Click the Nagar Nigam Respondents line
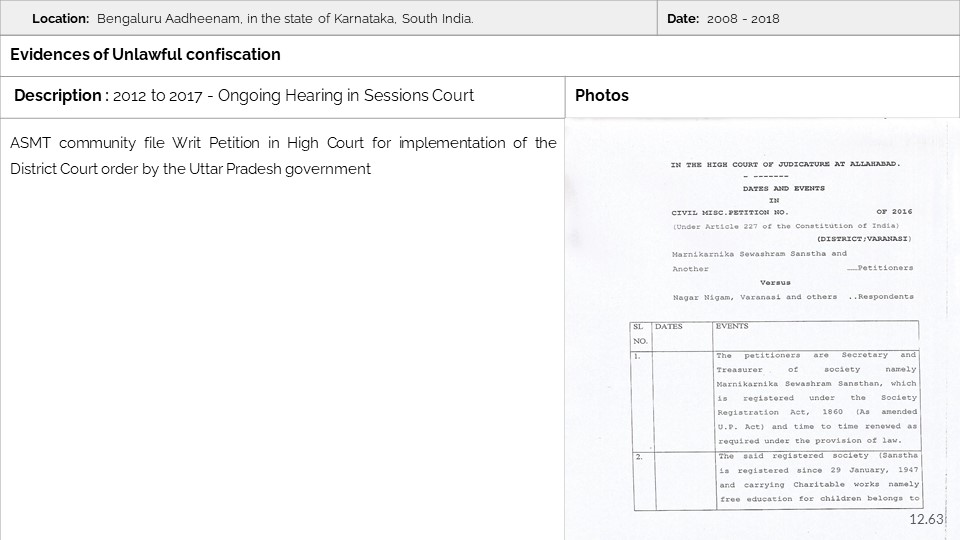The width and height of the screenshot is (960, 540). pos(793,297)
